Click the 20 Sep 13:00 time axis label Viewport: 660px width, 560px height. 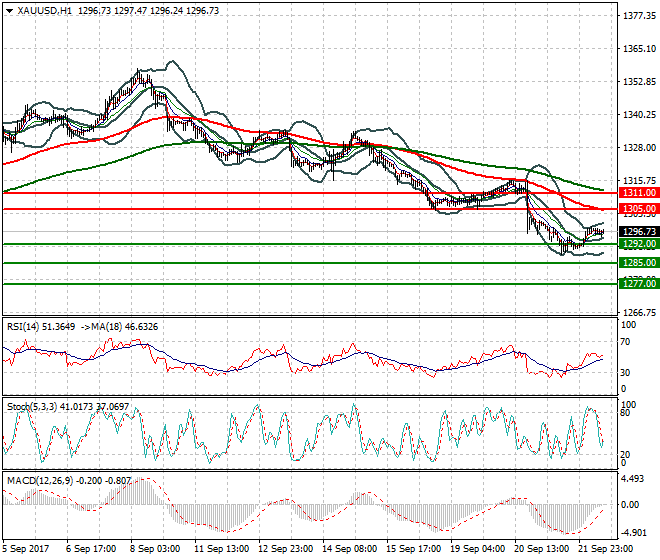542,549
